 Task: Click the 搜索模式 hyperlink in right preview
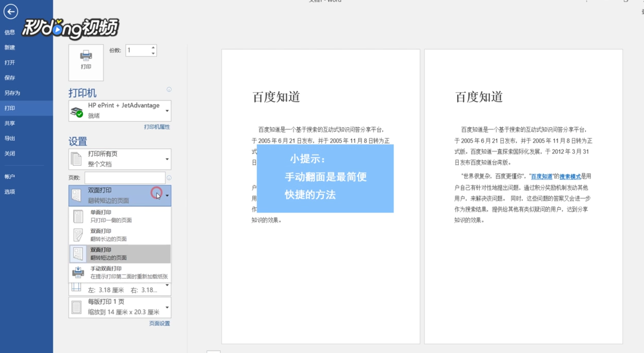570,176
